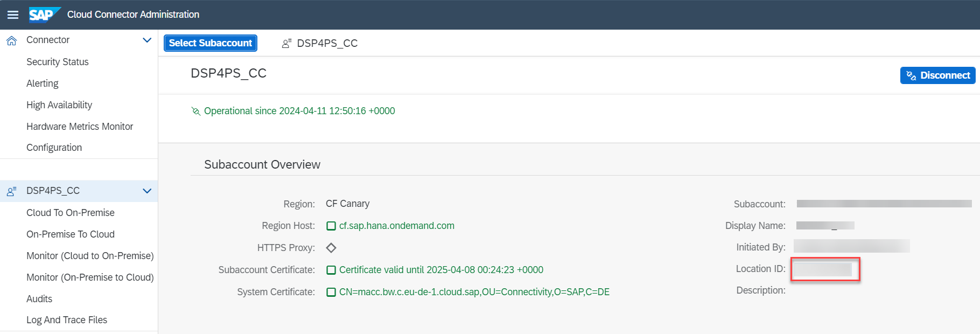Click the Connector home icon

11,40
